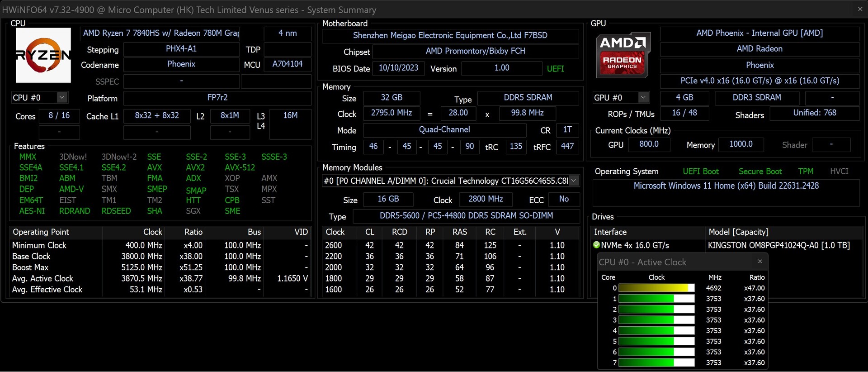Click the 'TPM' status label
The width and height of the screenshot is (868, 372).
pyautogui.click(x=806, y=172)
